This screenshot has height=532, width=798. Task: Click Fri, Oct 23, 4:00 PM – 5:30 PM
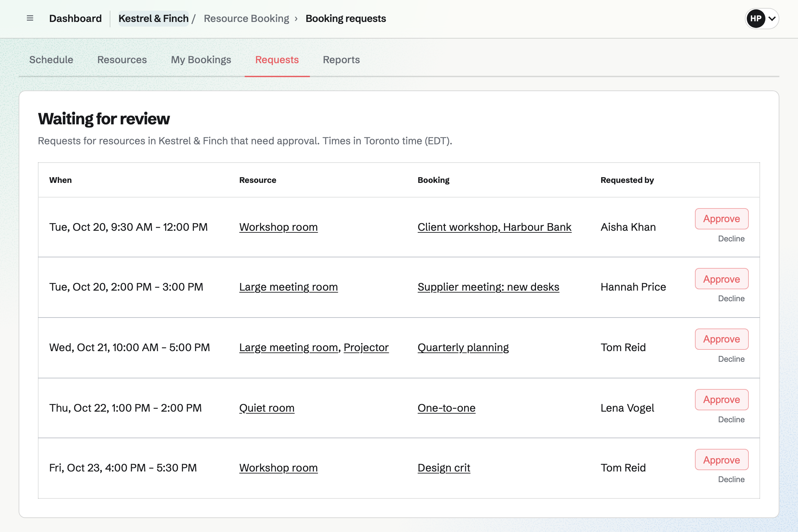point(123,468)
